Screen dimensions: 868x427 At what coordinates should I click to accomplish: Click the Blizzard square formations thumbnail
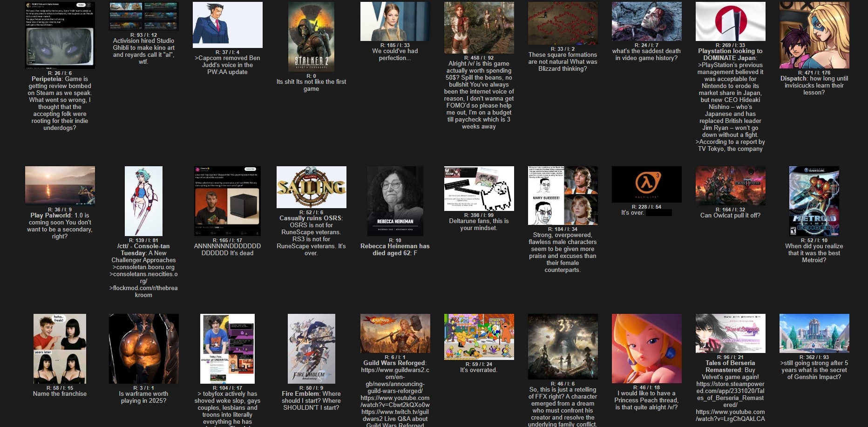(563, 23)
